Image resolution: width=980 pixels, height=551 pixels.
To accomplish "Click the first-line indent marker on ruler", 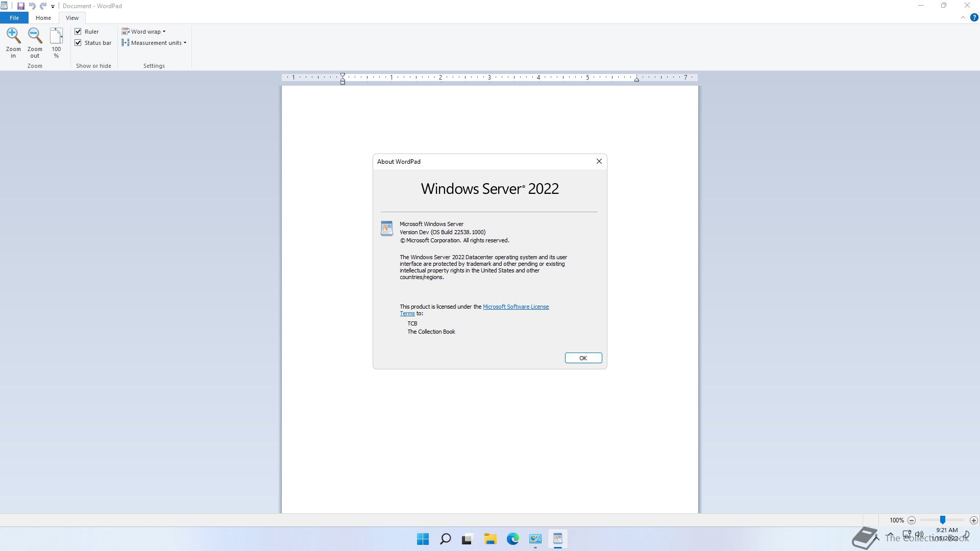I will (343, 76).
